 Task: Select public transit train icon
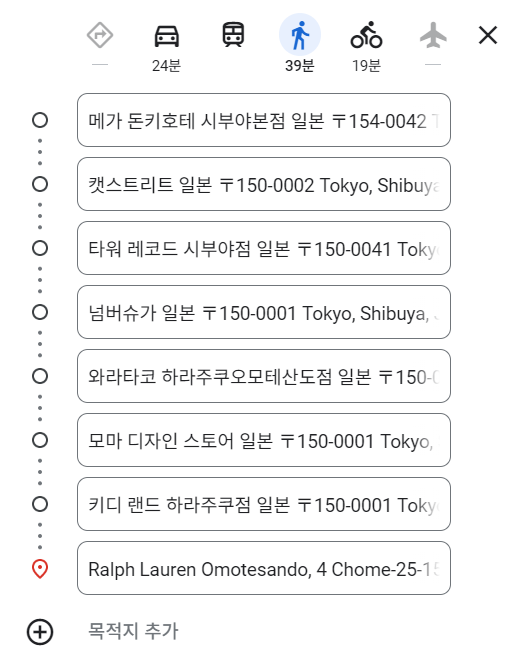pyautogui.click(x=233, y=35)
